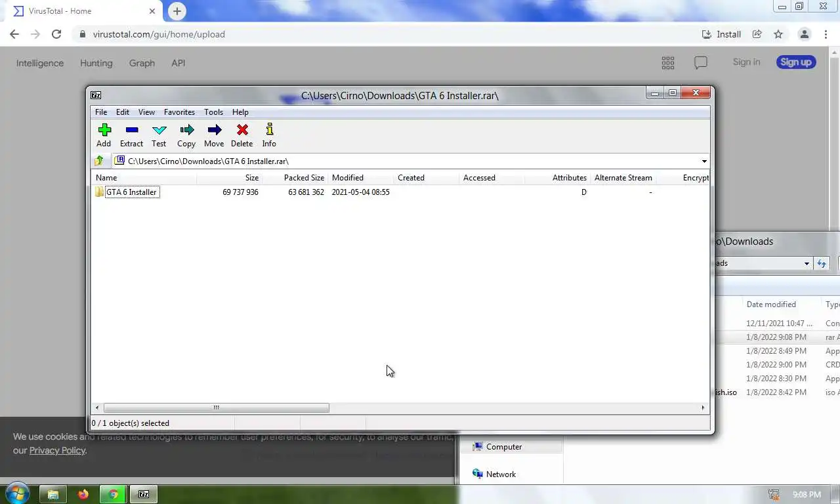
Task: Open the Chrome profile icon
Action: coord(804,34)
